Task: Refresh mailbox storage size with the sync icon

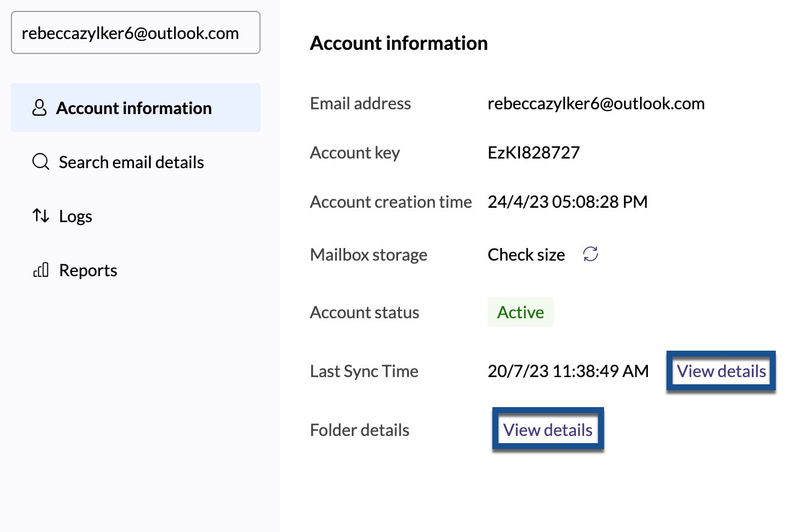Action: tap(591, 255)
